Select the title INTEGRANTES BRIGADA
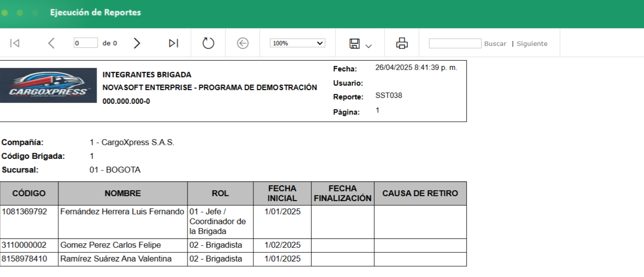Screen dimensions: 644x277 147,75
